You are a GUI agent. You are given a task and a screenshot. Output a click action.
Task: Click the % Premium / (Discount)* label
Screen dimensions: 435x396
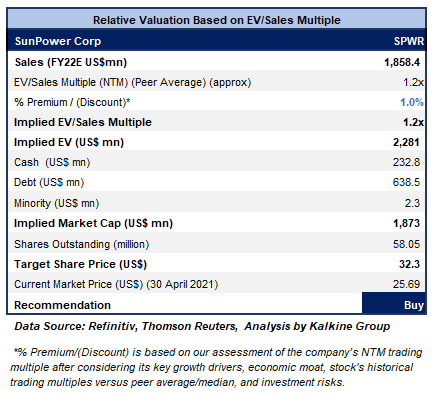[72, 102]
